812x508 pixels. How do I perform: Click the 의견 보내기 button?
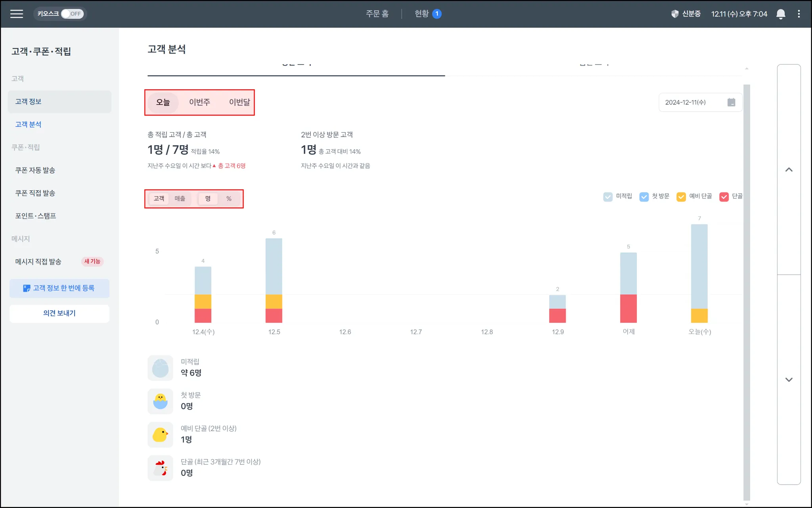coord(59,313)
